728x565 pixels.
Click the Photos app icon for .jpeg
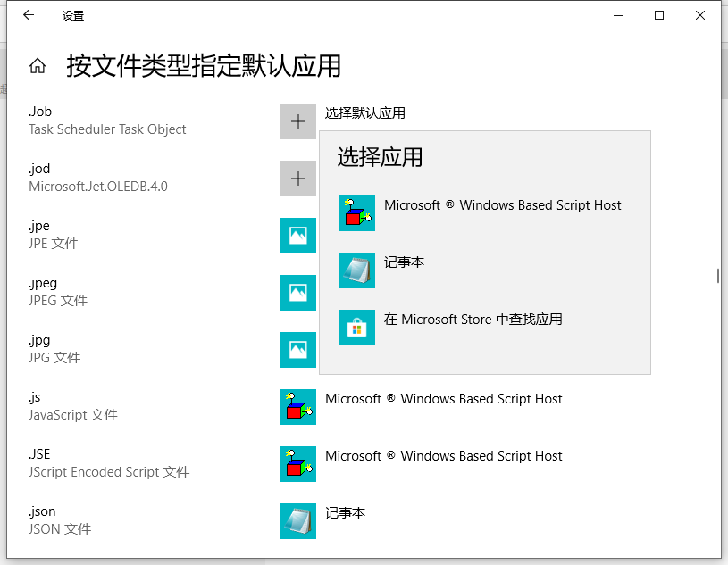pos(298,293)
